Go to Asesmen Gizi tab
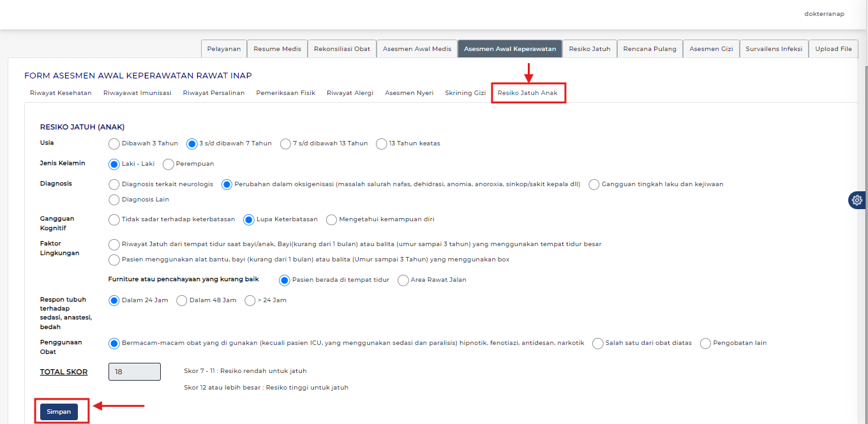Viewport: 868px width, 424px height. (710, 49)
